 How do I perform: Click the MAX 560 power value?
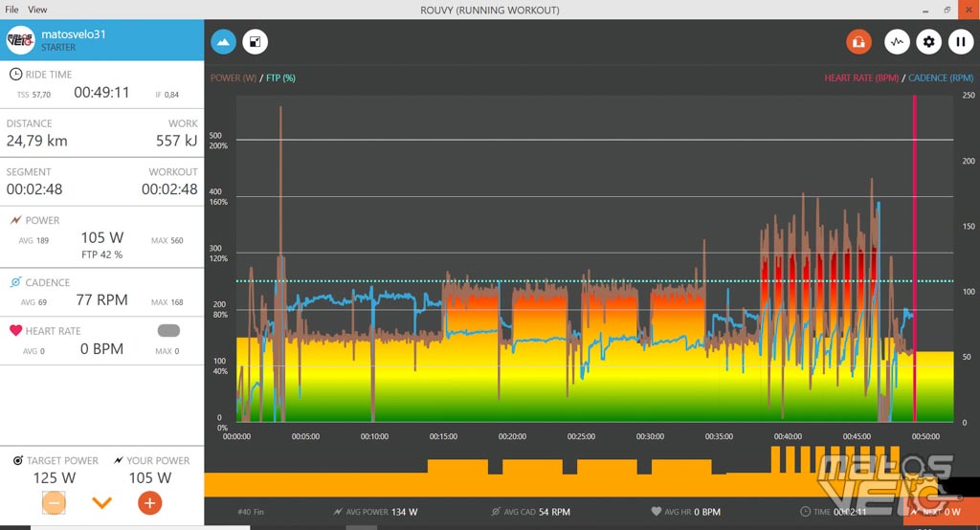167,241
